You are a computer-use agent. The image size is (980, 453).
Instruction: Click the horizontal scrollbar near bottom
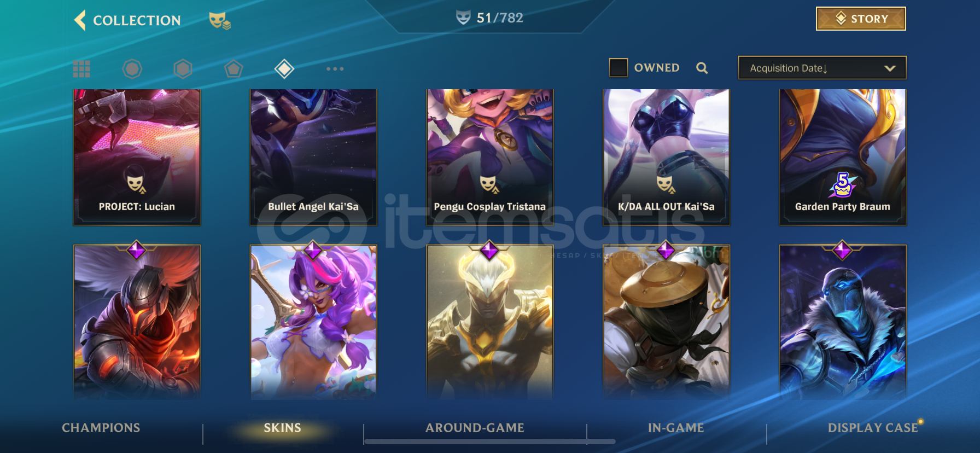pos(490,441)
